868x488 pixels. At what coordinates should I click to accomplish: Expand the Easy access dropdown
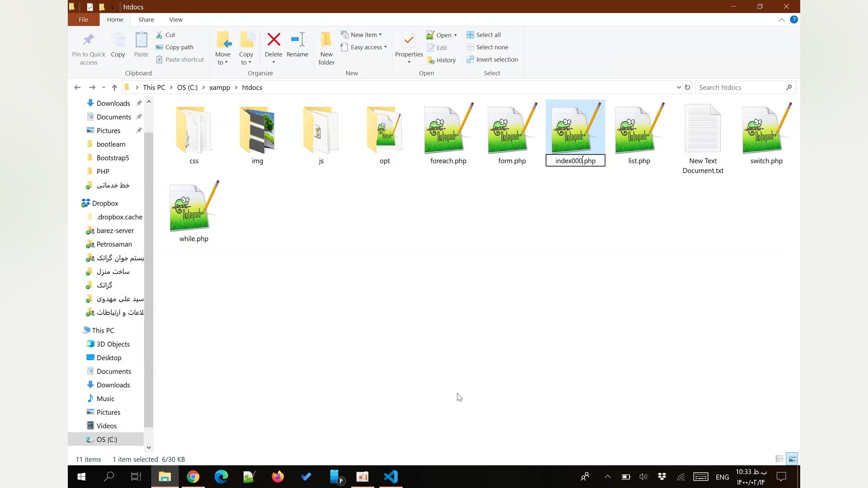[x=385, y=47]
